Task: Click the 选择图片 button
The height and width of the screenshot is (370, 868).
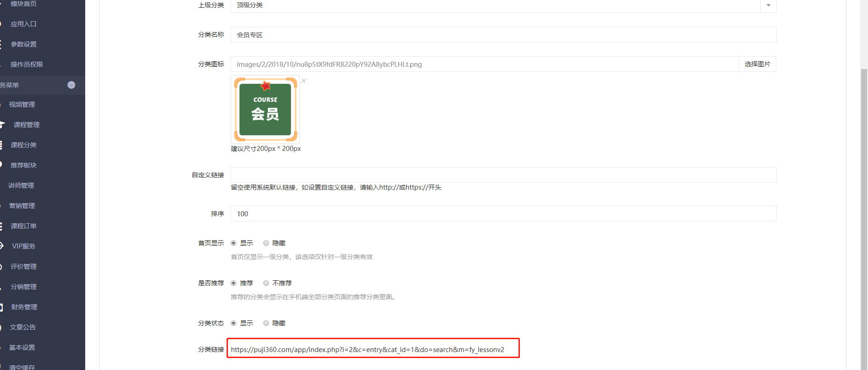Action: [x=757, y=64]
